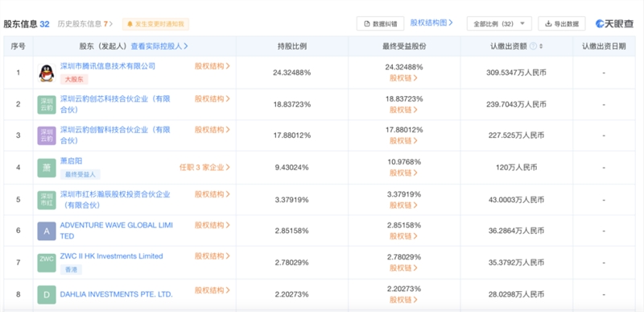This screenshot has width=644, height=312.
Task: Open 股权结构 for ZWC II HK Investments
Action: coord(213,256)
